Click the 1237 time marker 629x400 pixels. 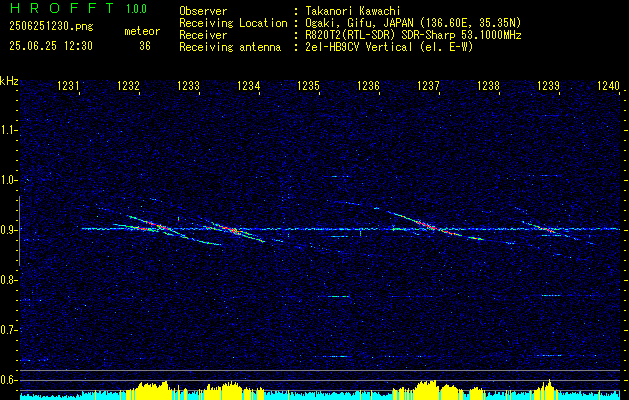point(428,85)
